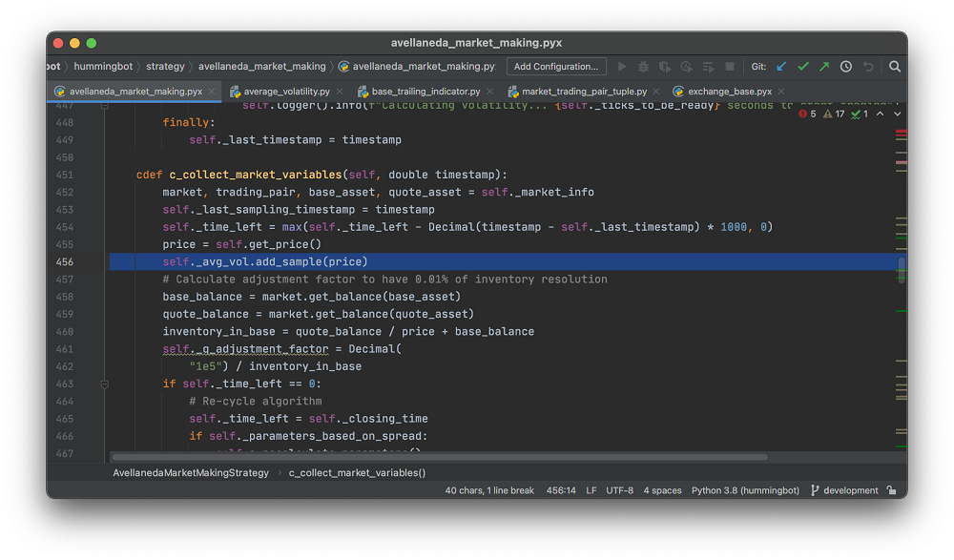This screenshot has height=560, width=954.
Task: Switch to the exchange_base.pyx tab
Action: 730,92
